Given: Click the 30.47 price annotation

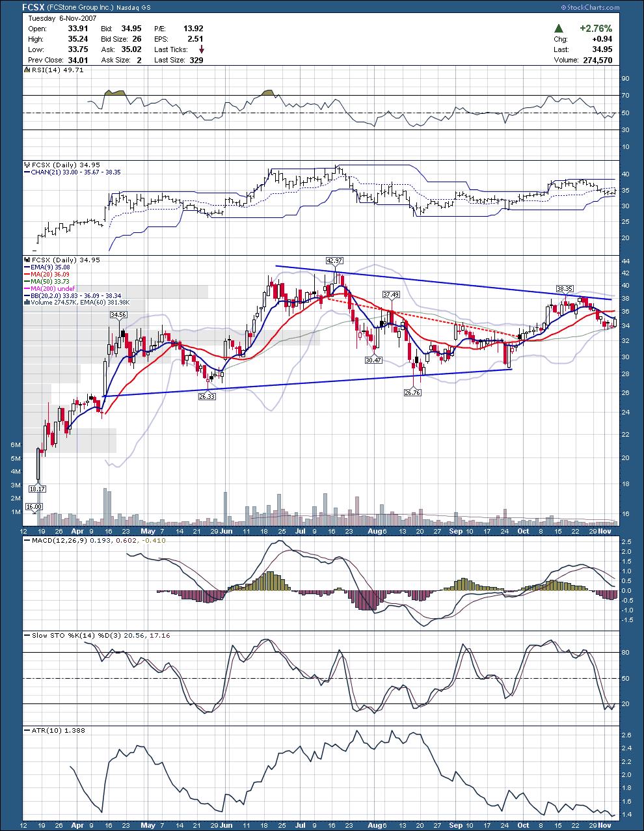Looking at the screenshot, I should 373,360.
